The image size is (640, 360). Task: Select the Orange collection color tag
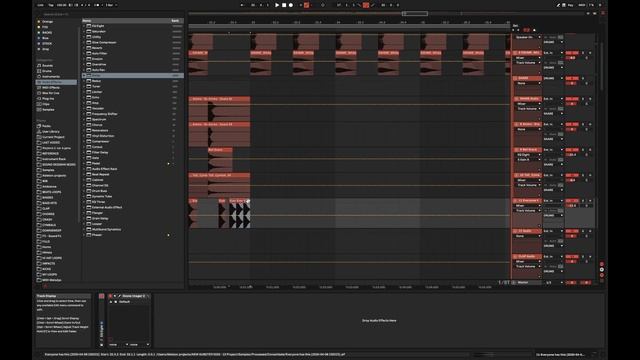[39, 21]
